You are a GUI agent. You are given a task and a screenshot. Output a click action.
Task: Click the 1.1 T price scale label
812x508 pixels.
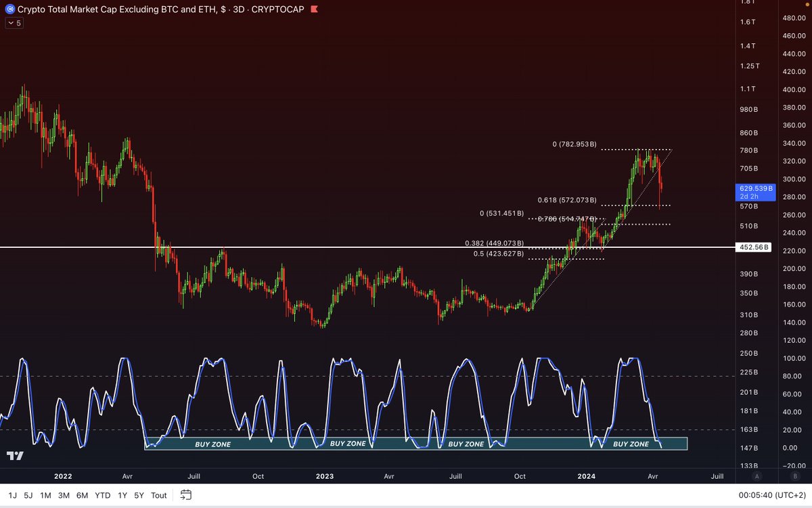(x=748, y=89)
